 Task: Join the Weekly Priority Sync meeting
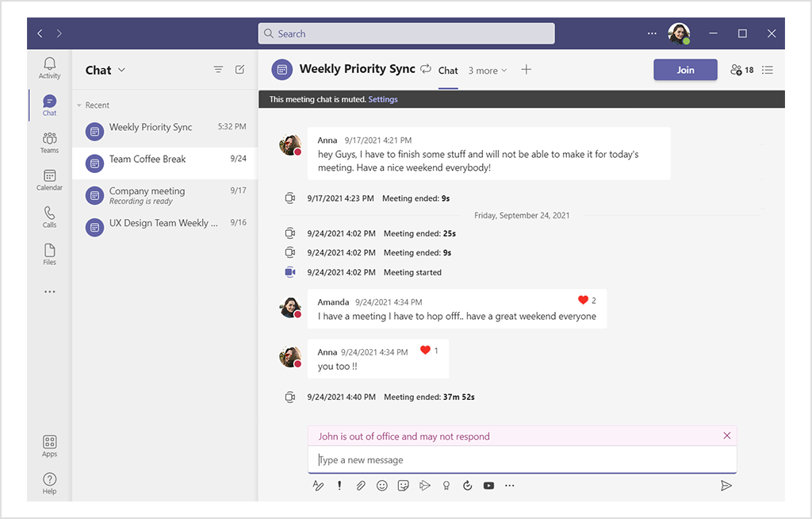pyautogui.click(x=685, y=70)
